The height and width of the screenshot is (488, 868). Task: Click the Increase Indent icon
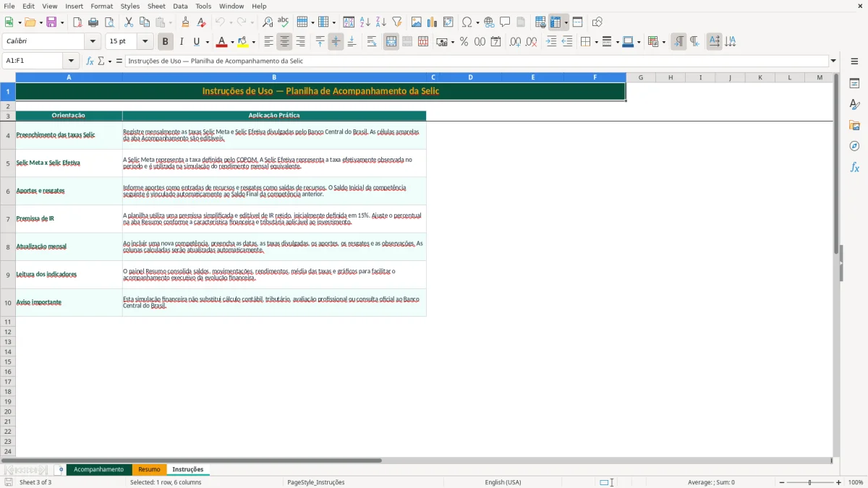[551, 42]
